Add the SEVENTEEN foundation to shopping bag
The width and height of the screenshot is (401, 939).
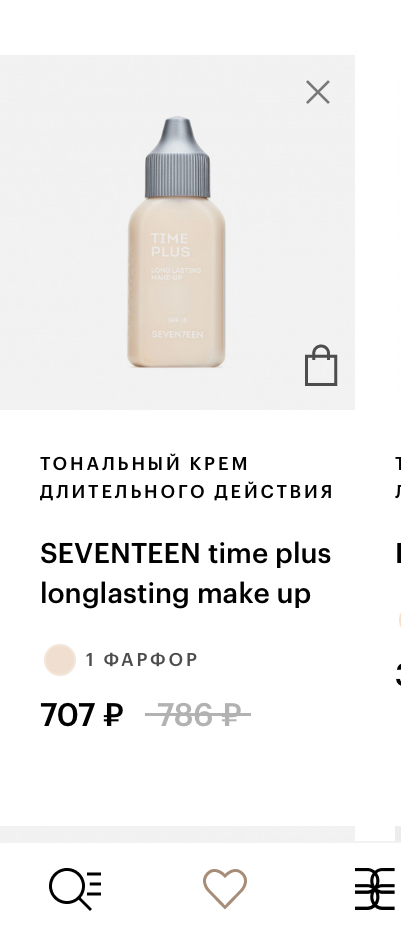click(x=321, y=365)
